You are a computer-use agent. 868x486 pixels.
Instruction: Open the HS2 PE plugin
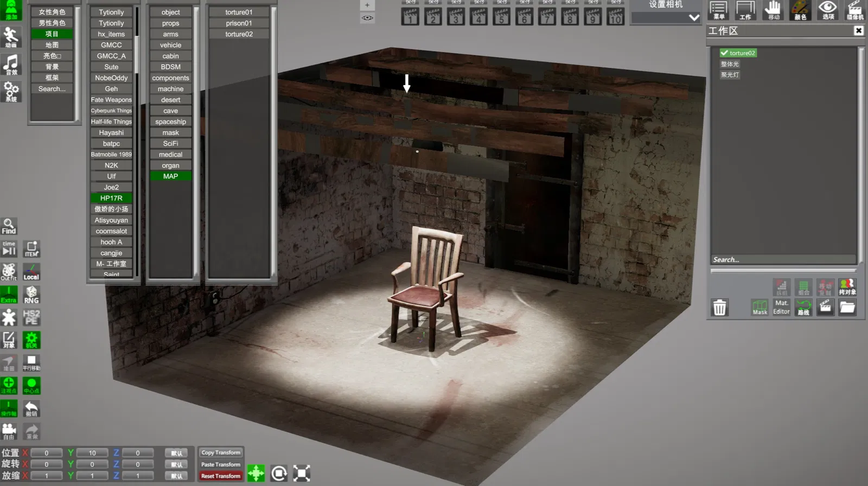tap(31, 317)
